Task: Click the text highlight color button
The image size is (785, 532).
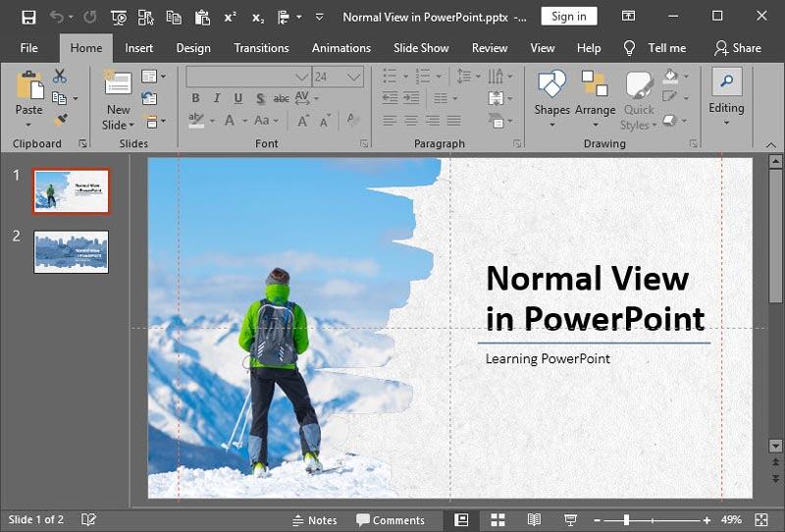Action: click(196, 121)
